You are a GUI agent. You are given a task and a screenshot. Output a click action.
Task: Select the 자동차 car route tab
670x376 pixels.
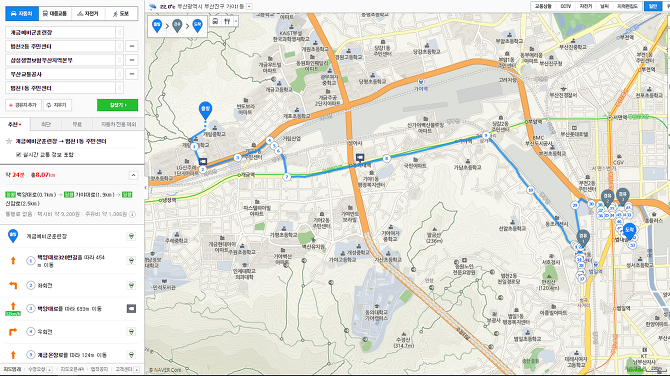coord(22,14)
